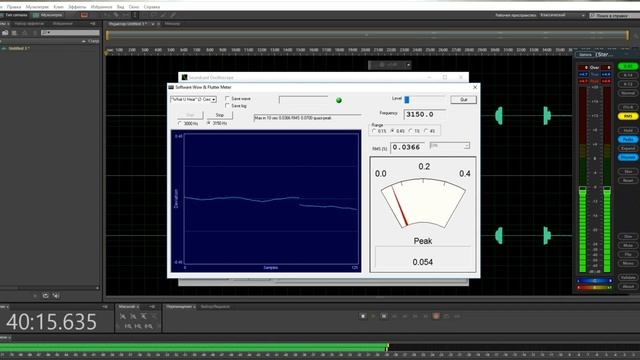640x360 pixels.
Task: Switch to Мультитрек view toolbar button
Action: pyautogui.click(x=48, y=15)
